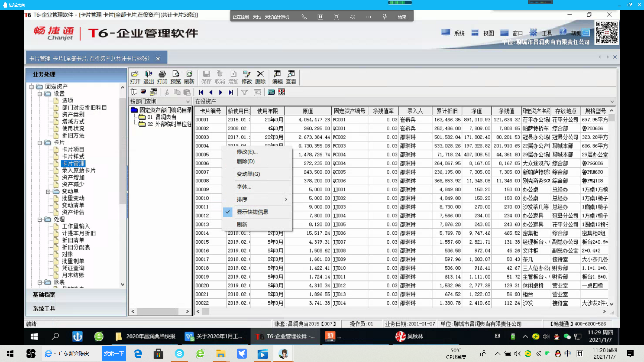This screenshot has width=644, height=362.
Task: Click the 打印 (print) toolbar icon
Action: click(162, 77)
